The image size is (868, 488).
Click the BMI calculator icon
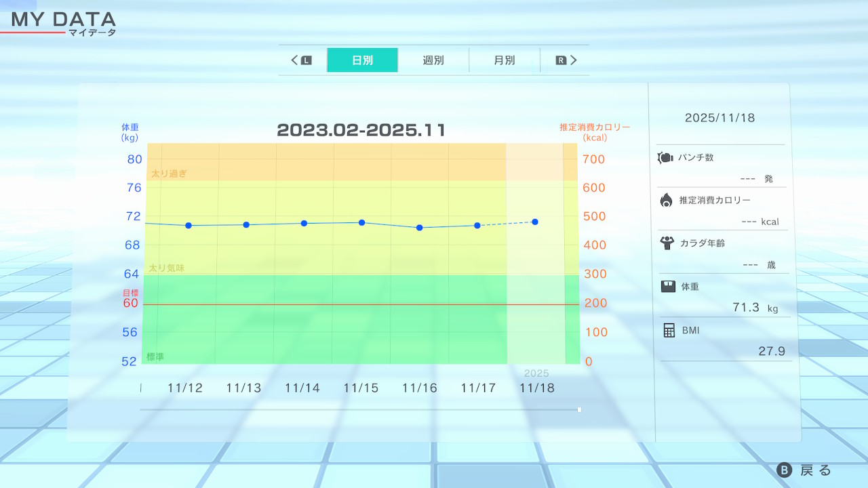click(669, 330)
